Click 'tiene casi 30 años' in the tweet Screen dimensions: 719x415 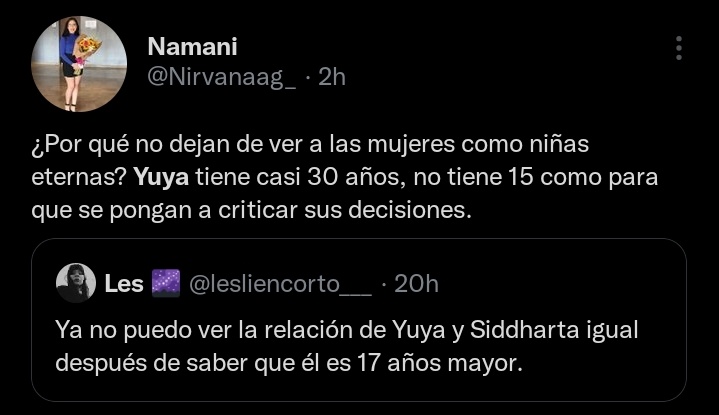pyautogui.click(x=298, y=177)
